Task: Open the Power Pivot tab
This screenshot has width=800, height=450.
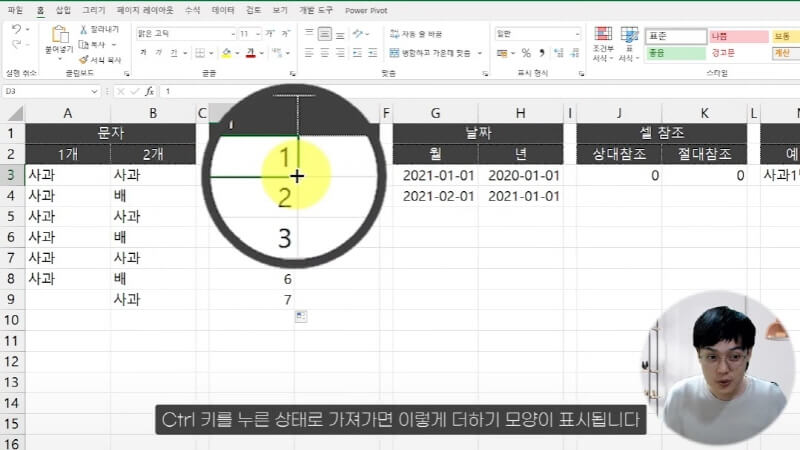Action: tap(366, 10)
